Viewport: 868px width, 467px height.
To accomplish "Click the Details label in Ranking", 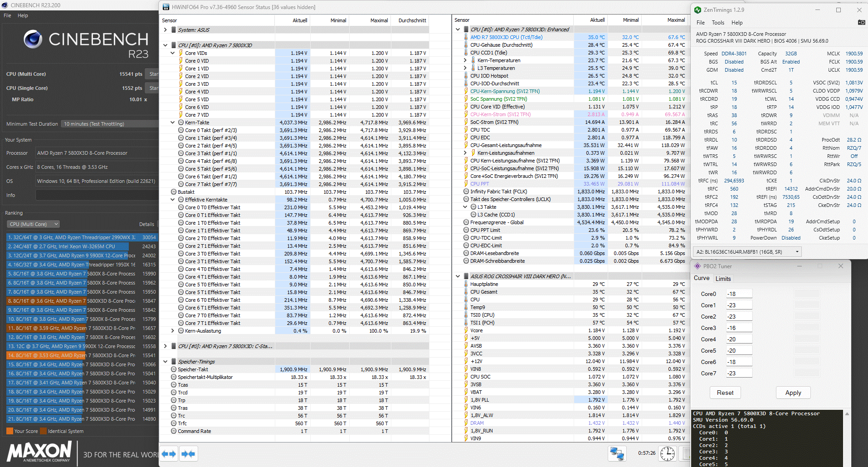I will [x=146, y=224].
